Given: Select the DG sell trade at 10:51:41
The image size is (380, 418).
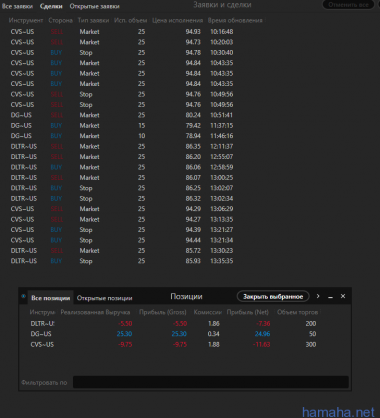Looking at the screenshot, I should 122,115.
